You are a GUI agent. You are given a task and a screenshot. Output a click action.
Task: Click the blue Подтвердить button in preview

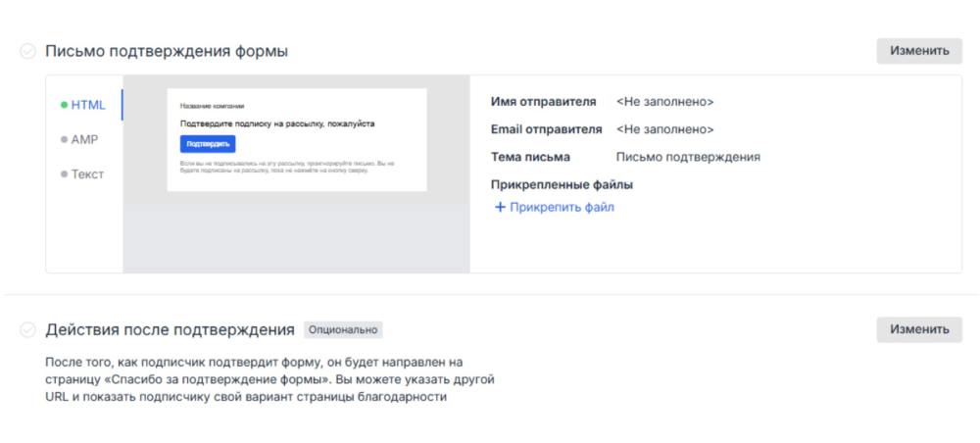(208, 144)
